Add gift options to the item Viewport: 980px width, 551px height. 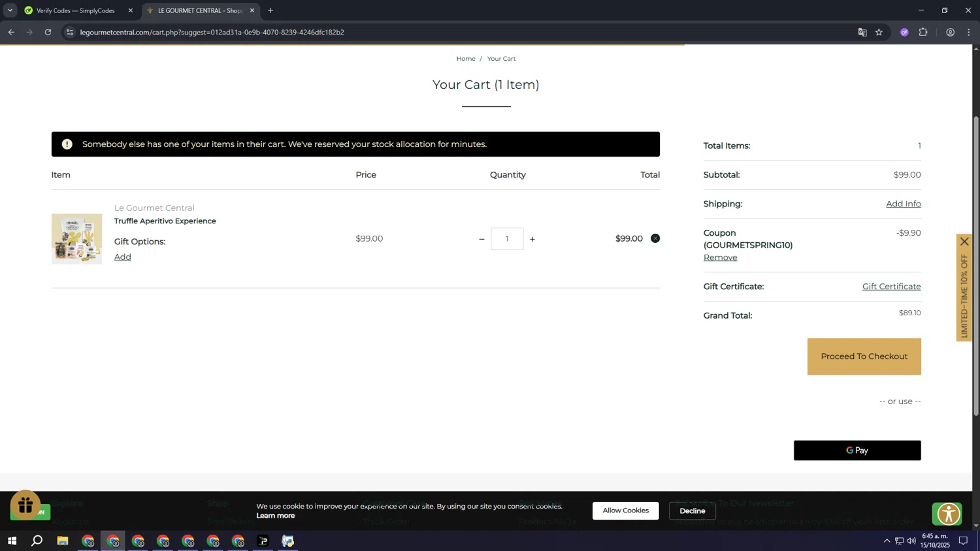(x=123, y=257)
